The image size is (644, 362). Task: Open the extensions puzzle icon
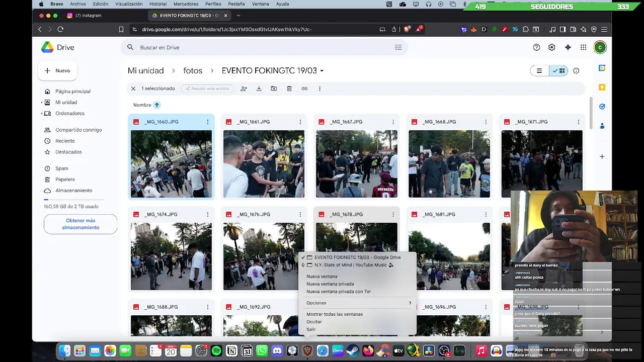click(x=526, y=29)
